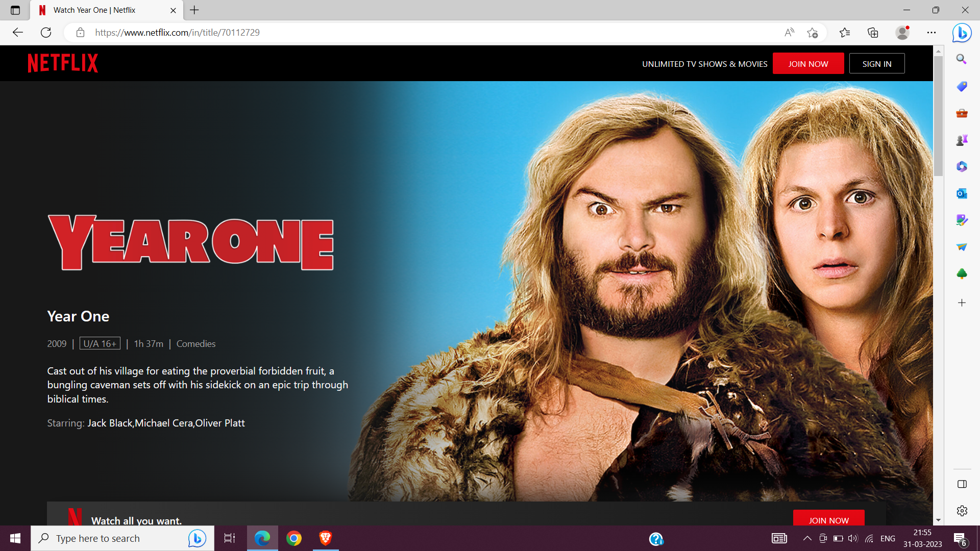Open Google Chrome taskbar icon
The height and width of the screenshot is (551, 980).
[294, 538]
